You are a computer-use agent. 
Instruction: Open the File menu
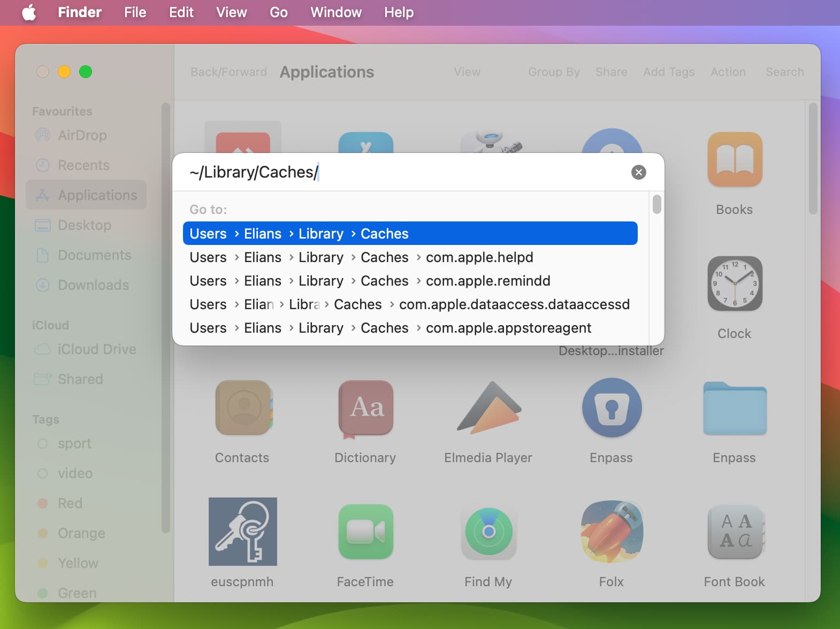pyautogui.click(x=135, y=12)
